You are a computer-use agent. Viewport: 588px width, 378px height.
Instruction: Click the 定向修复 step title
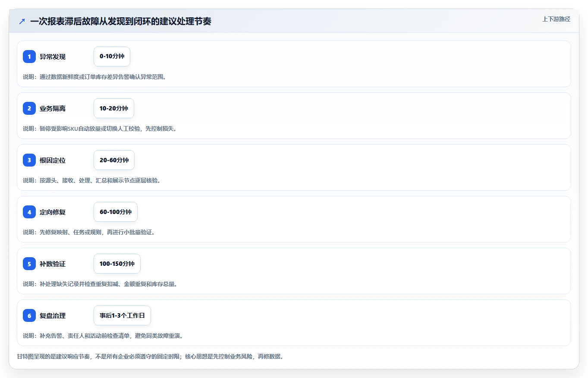click(53, 212)
